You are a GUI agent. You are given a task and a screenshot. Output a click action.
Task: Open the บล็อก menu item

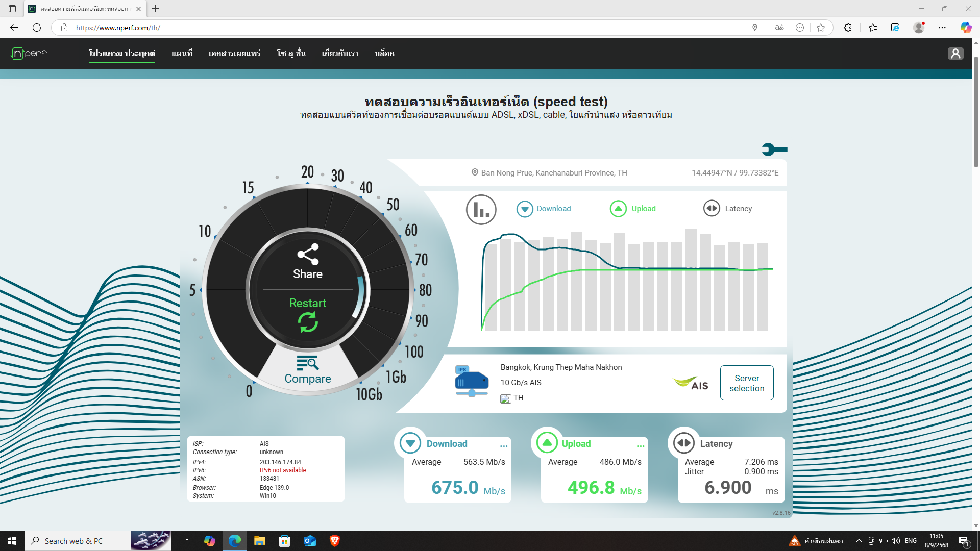(384, 53)
